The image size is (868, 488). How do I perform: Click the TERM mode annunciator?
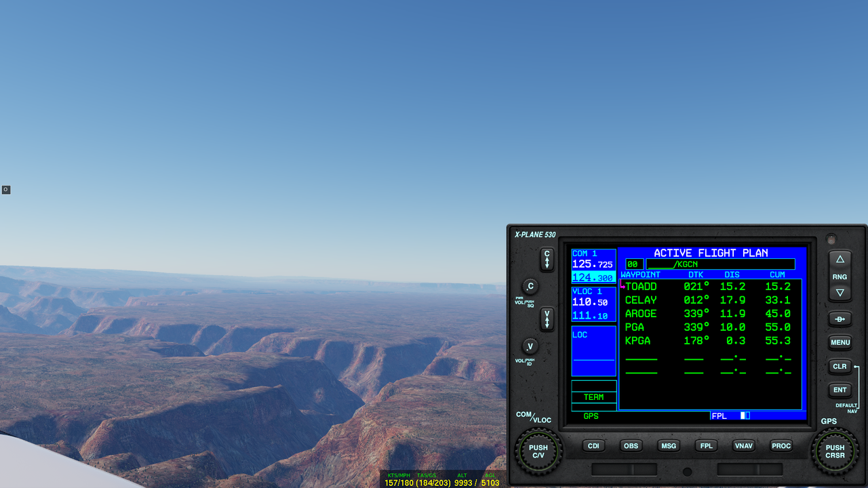point(593,397)
